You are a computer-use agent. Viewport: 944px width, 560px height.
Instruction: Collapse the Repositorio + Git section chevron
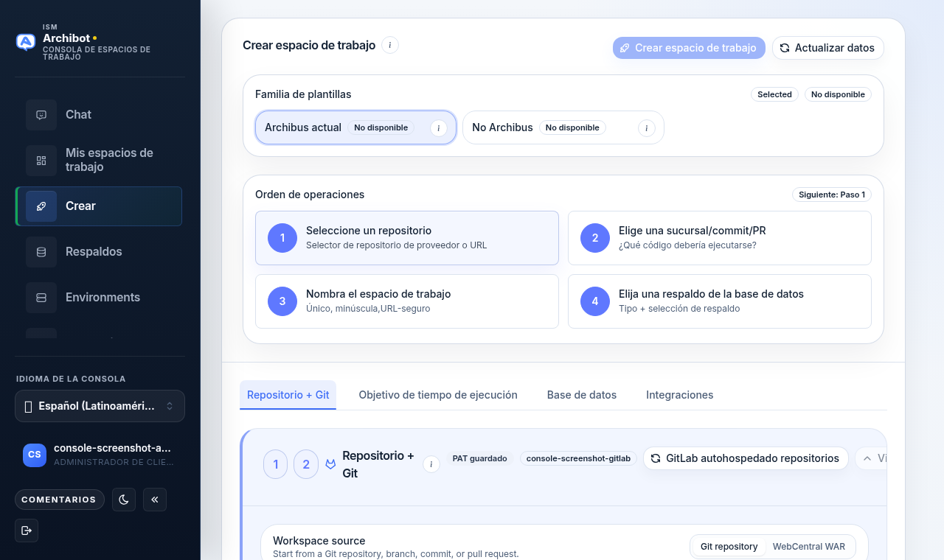click(870, 458)
